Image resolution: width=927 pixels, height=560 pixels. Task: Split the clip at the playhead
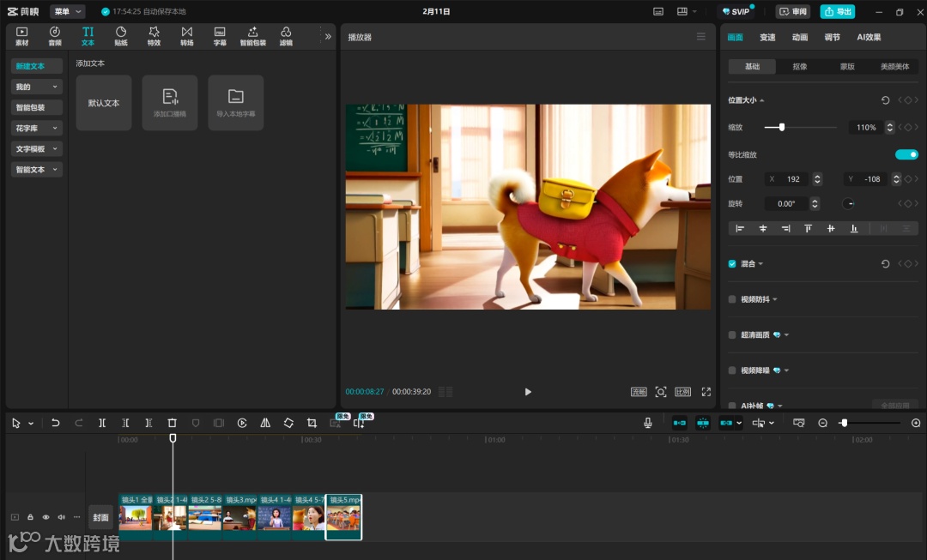tap(102, 423)
